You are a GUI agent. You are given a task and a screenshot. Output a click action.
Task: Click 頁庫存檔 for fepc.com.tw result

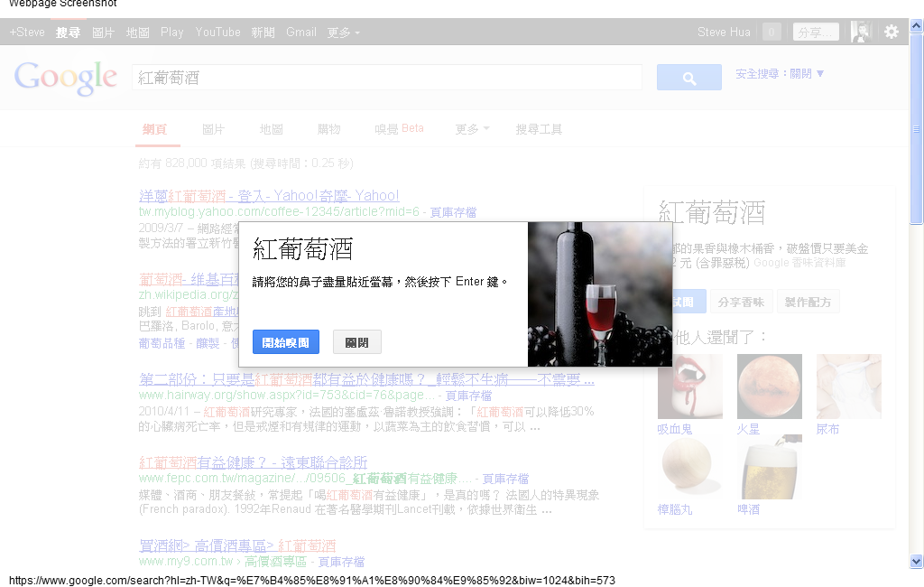[x=505, y=479]
